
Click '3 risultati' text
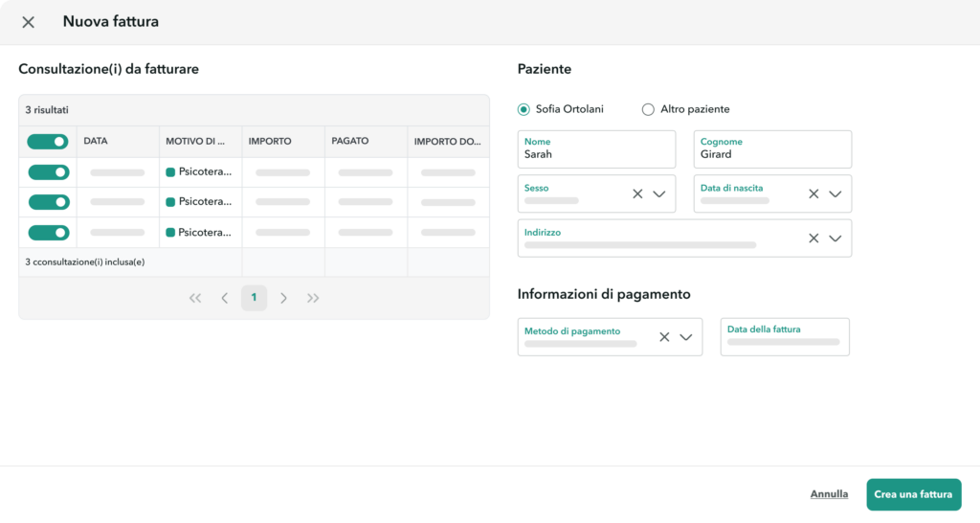47,110
